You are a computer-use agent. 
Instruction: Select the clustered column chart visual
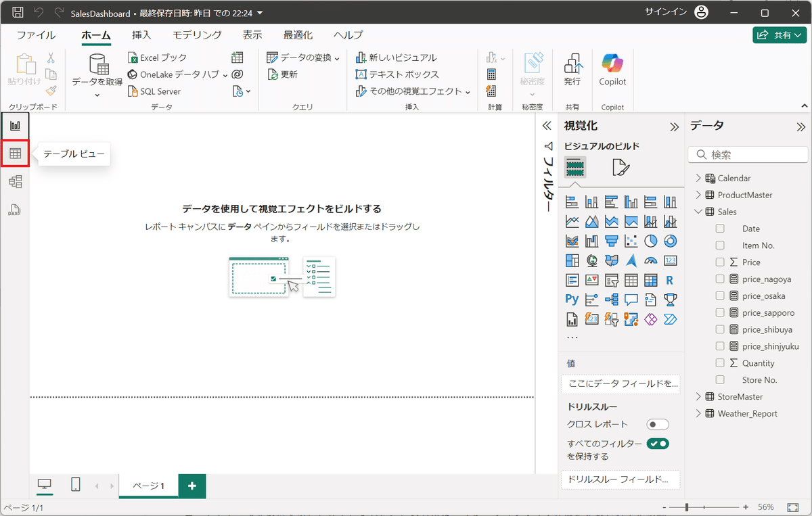pos(631,202)
